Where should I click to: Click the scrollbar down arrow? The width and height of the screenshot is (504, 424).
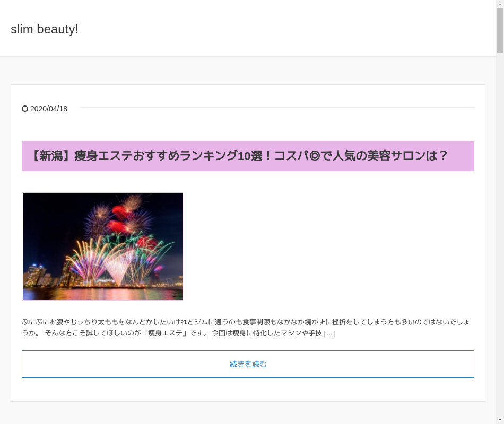[x=500, y=420]
